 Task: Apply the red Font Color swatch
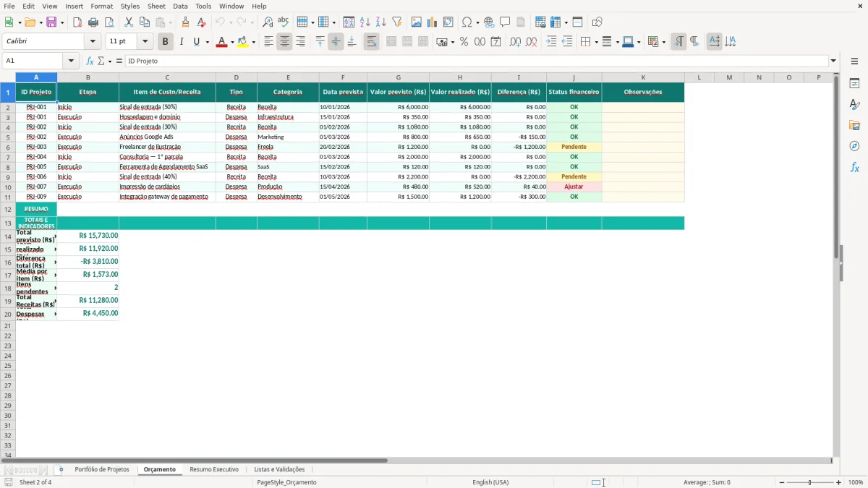[221, 42]
